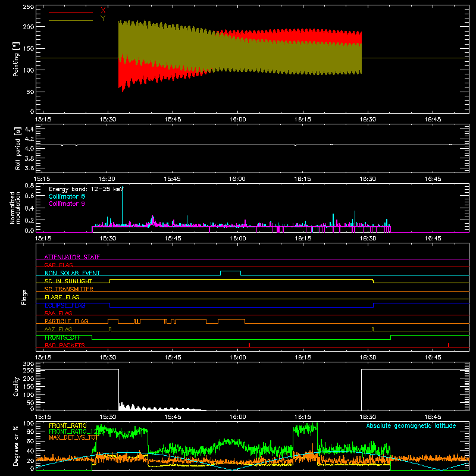Click the first BAD_PACKETS spike after 16:00
Viewport: 476px width, 476px height.
click(x=249, y=345)
